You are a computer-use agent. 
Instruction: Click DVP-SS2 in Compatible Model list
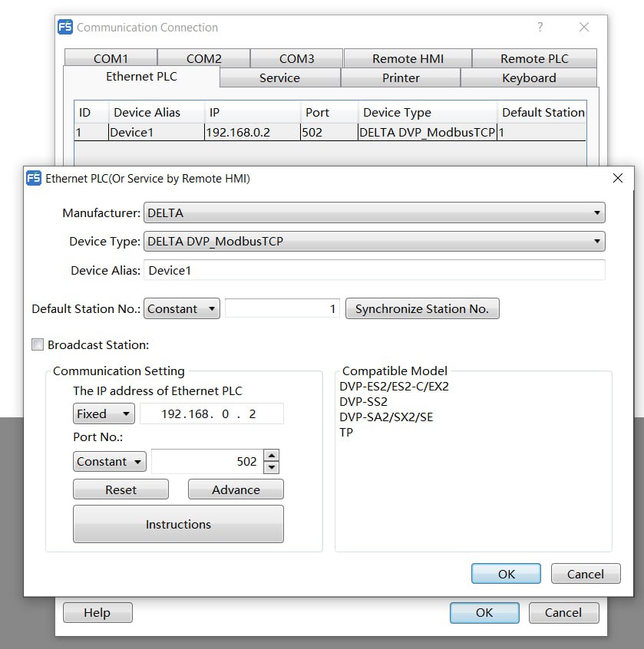pos(363,401)
